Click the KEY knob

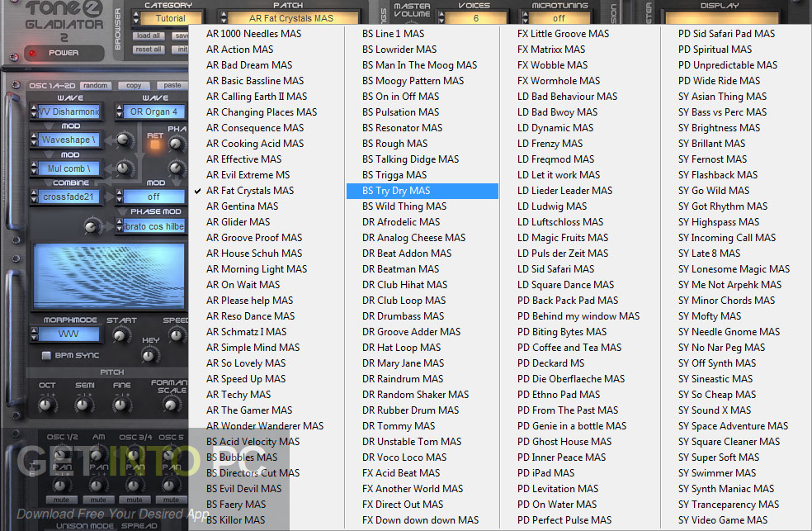pyautogui.click(x=149, y=355)
